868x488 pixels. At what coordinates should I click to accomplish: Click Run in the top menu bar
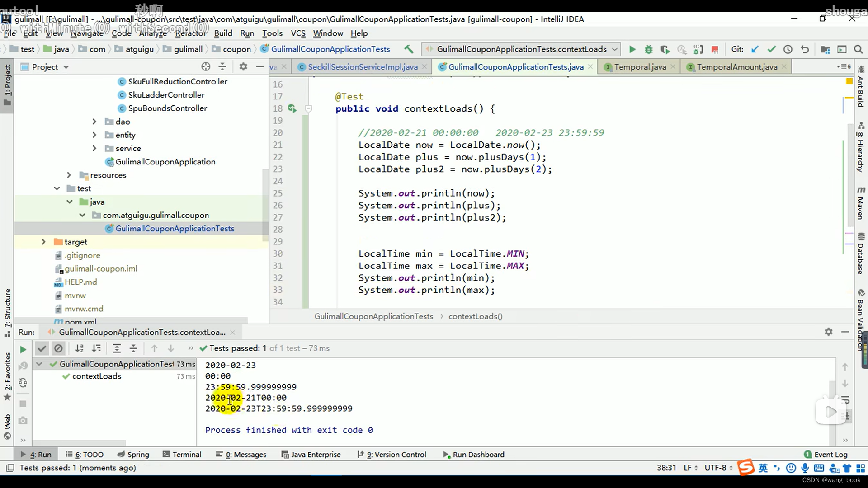pos(246,33)
